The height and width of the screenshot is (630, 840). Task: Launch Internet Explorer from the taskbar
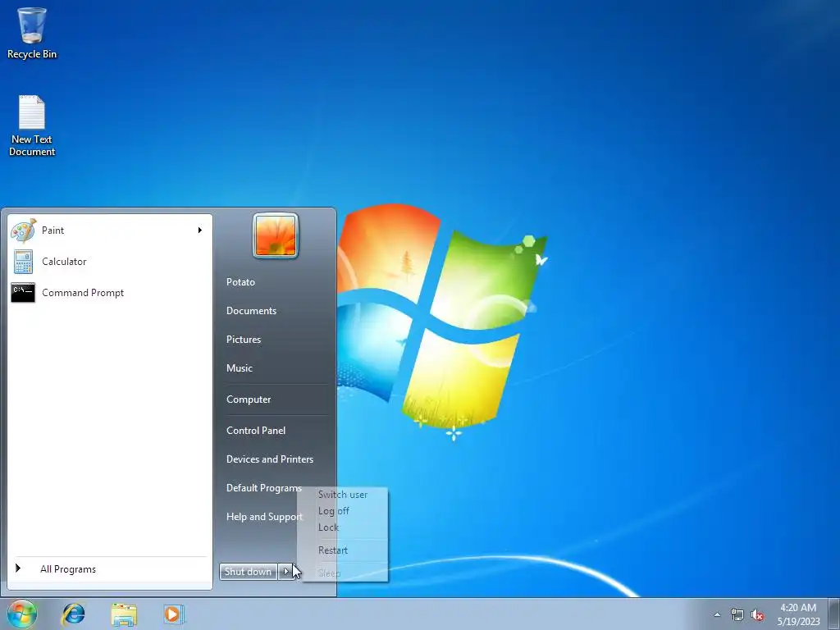73,614
